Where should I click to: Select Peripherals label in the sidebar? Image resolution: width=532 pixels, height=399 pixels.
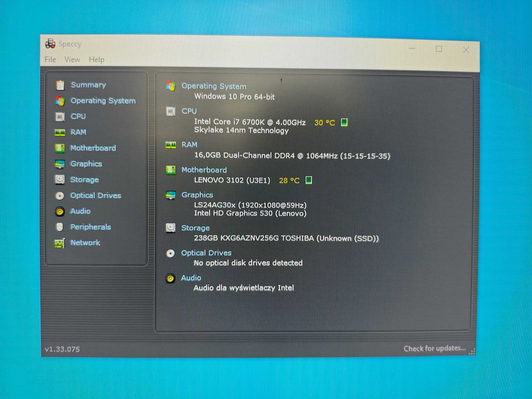click(91, 227)
